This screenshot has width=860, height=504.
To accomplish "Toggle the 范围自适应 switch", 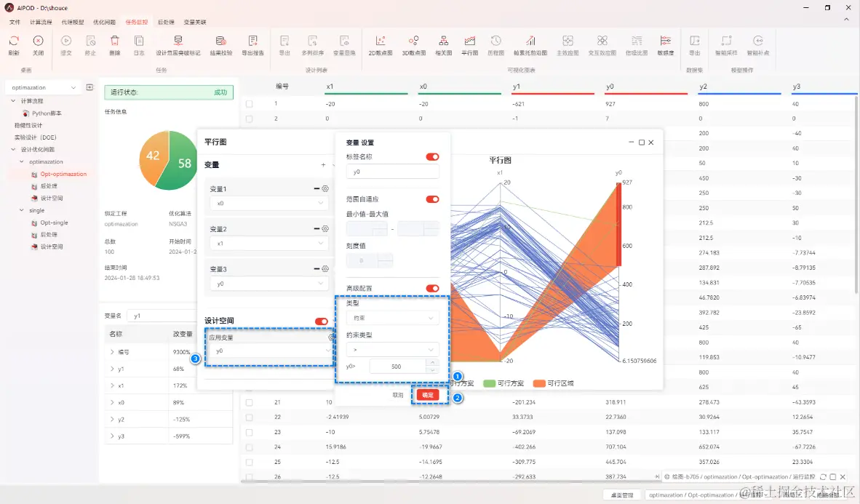I will pos(432,199).
